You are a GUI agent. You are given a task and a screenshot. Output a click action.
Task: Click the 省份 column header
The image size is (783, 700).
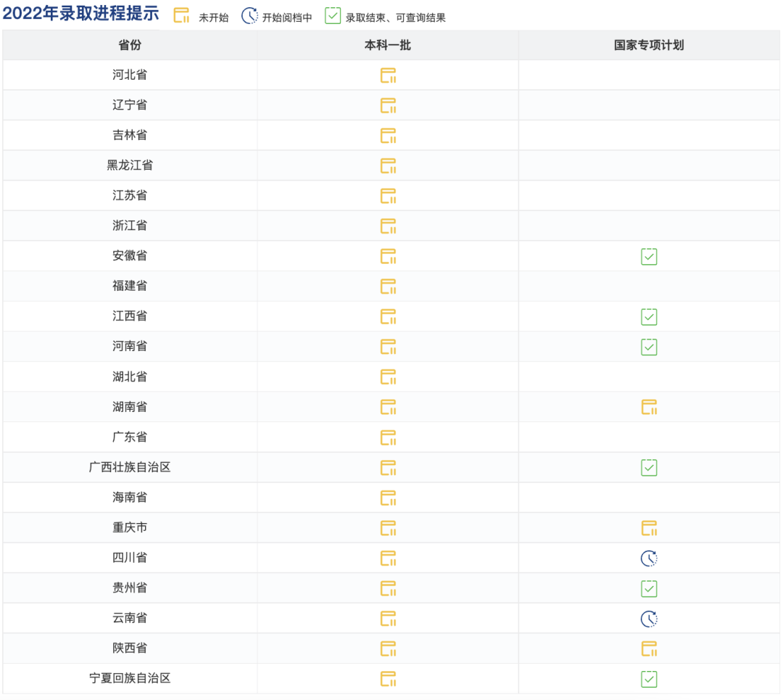click(x=129, y=44)
